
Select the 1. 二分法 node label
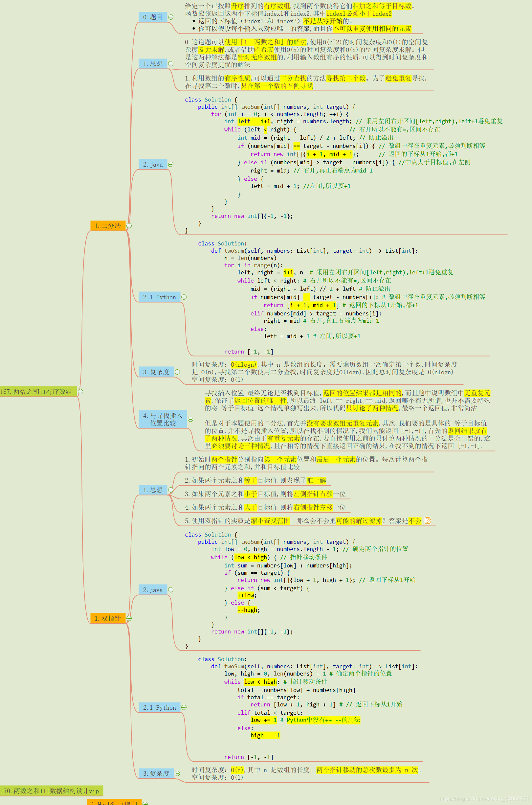[108, 226]
